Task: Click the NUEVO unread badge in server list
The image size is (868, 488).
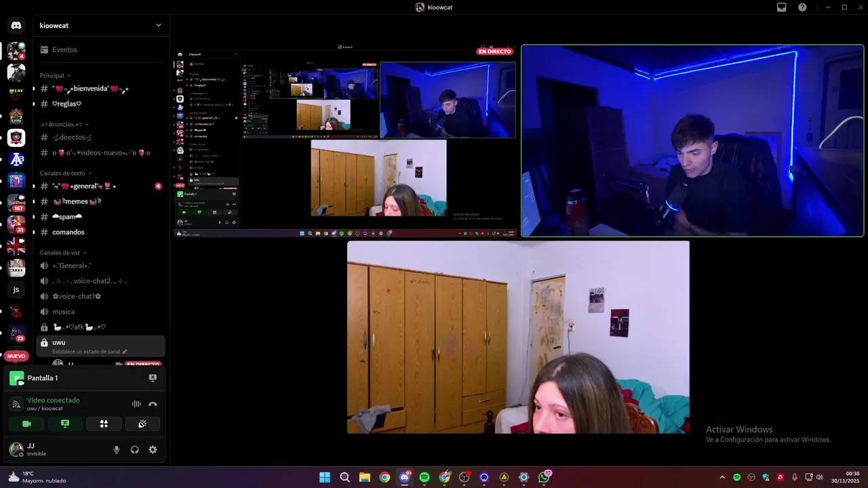Action: pos(16,356)
